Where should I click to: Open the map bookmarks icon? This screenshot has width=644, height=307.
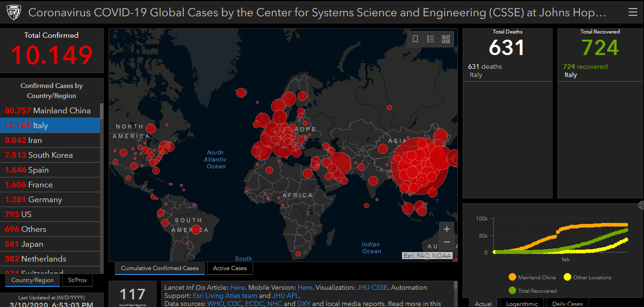point(415,39)
